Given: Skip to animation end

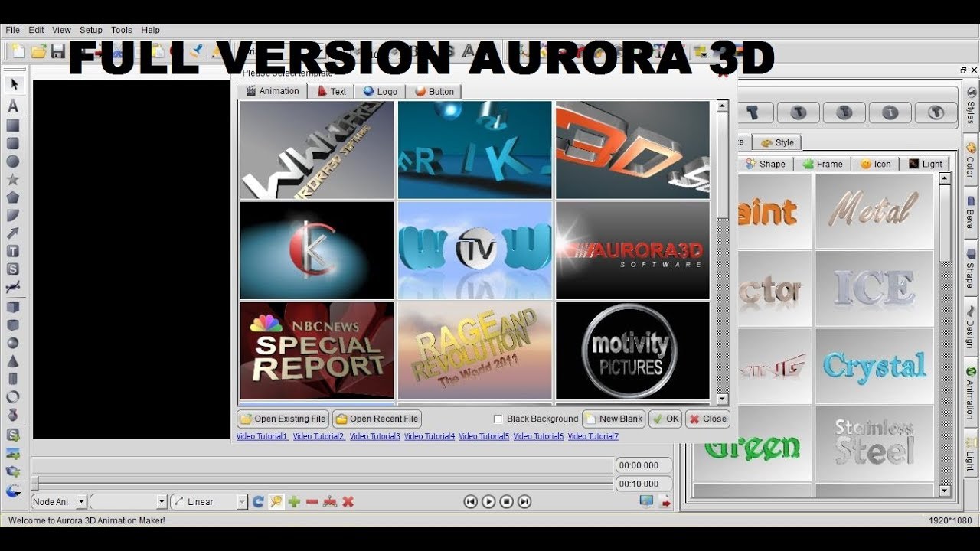Looking at the screenshot, I should click(524, 501).
